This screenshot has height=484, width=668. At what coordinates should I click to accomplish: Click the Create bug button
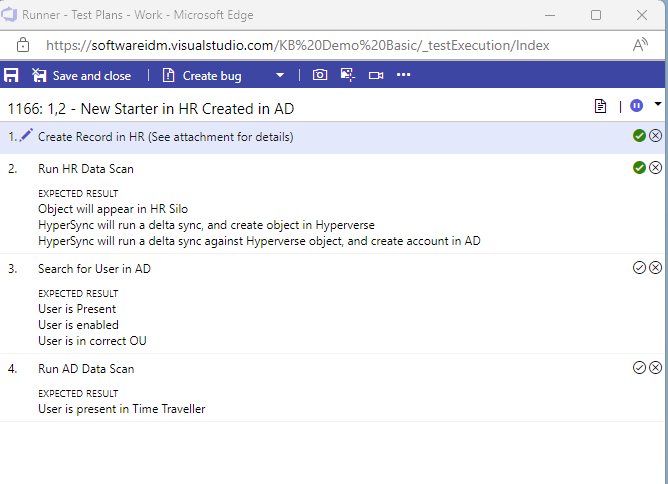204,75
